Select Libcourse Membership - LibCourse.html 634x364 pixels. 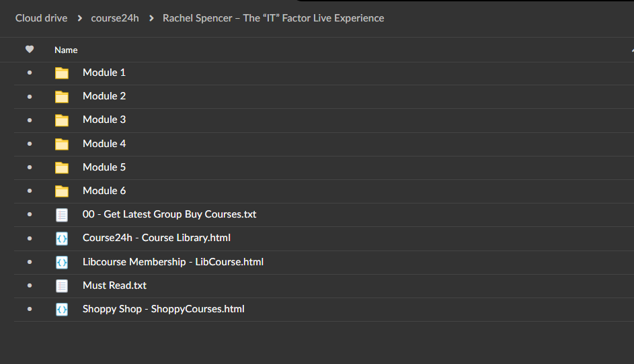(173, 262)
